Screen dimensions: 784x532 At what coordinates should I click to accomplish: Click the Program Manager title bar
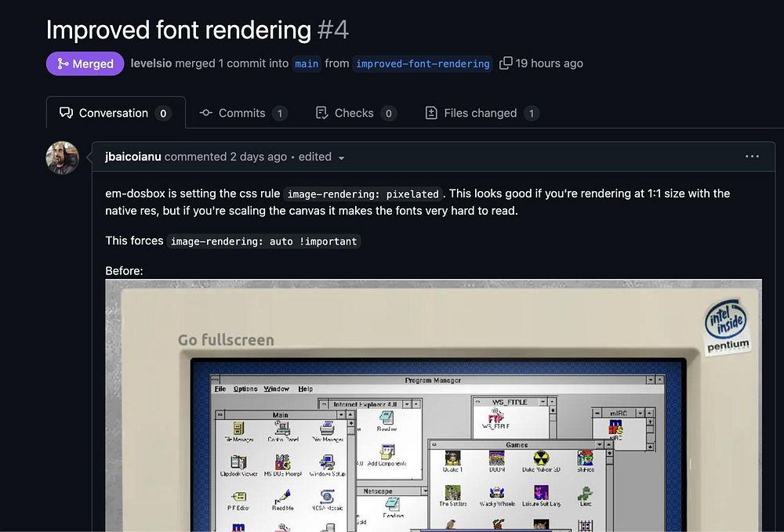(433, 380)
